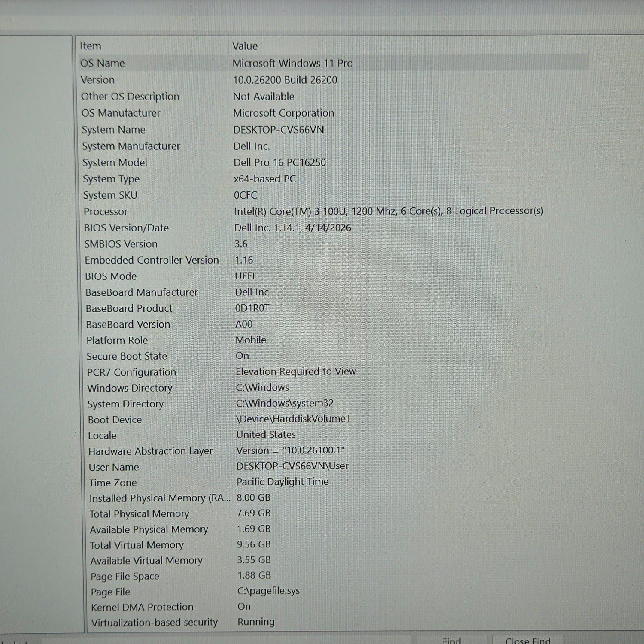Click the System SKU item

110,195
